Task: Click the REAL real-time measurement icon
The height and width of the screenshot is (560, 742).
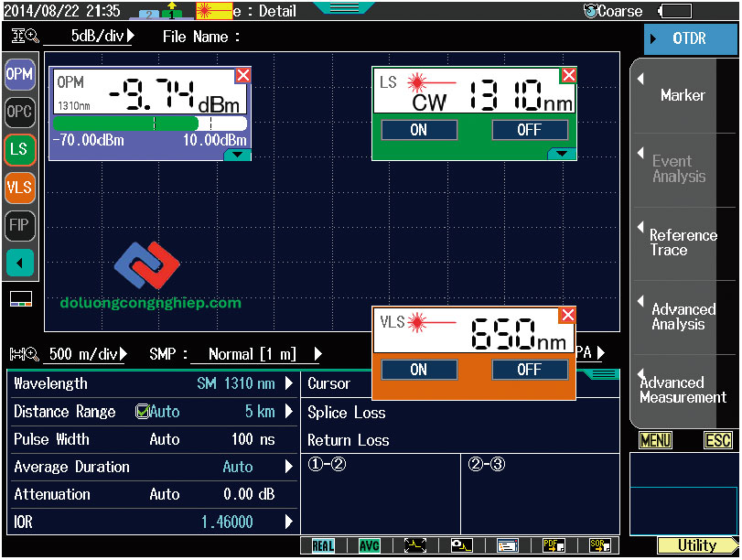Action: coord(323,545)
